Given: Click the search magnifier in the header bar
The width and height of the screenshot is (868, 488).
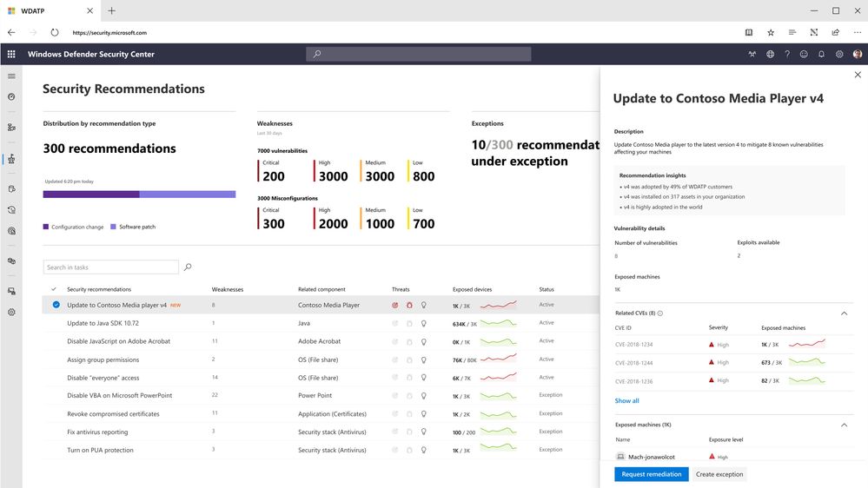Looking at the screenshot, I should (x=316, y=54).
